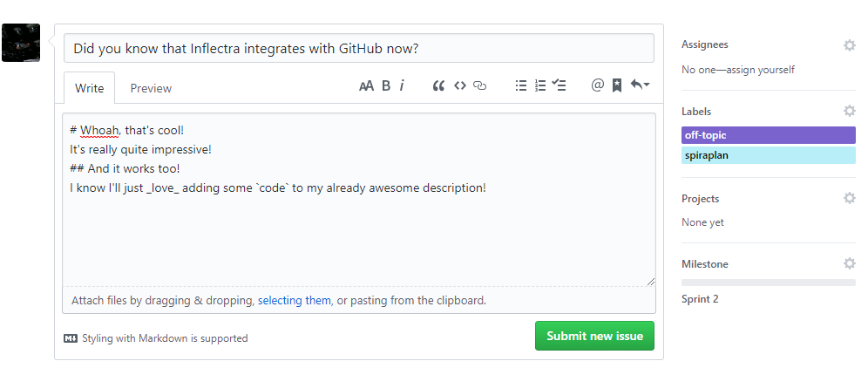This screenshot has width=868, height=368.
Task: Click the header text (AA) icon
Action: (366, 85)
